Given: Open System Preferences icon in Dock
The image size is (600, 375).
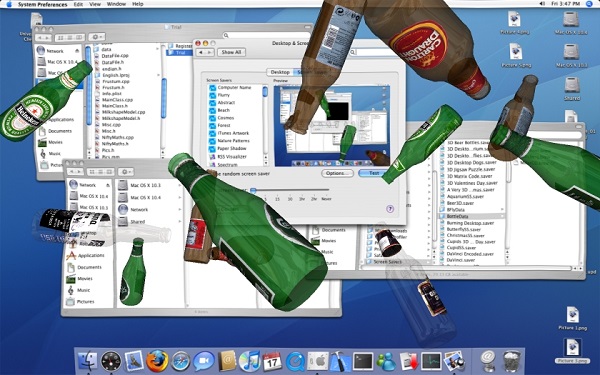Looking at the screenshot, I should point(318,361).
